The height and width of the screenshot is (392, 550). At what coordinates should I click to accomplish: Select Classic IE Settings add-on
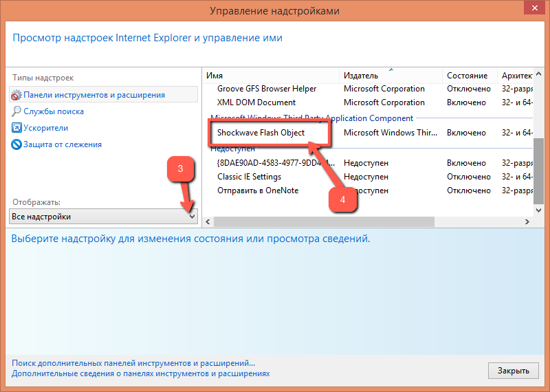pyautogui.click(x=368, y=177)
